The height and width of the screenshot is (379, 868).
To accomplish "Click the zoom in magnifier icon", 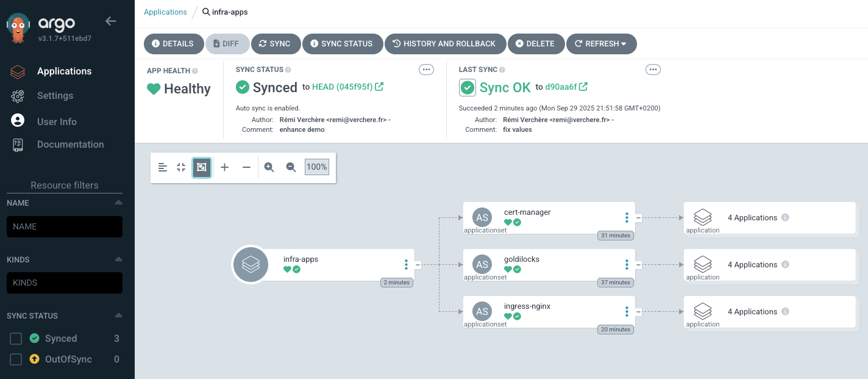I will tap(269, 167).
